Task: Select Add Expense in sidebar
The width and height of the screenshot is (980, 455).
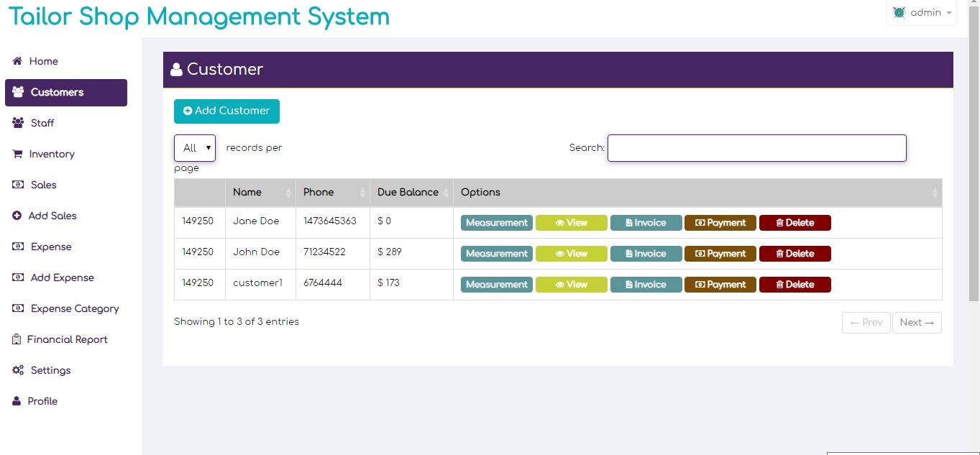Action: 53,277
